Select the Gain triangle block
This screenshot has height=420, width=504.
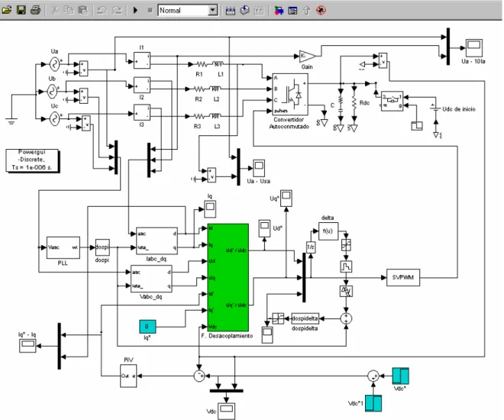click(x=307, y=57)
